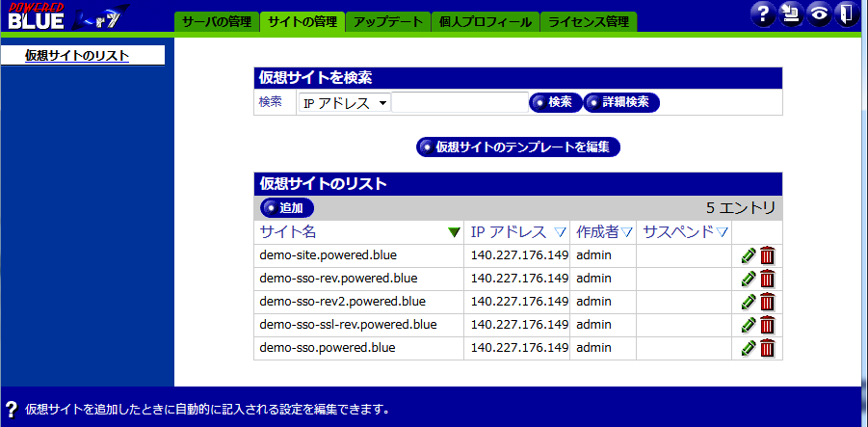Edit demo-sso-rev2.powered.blue with pencil icon
The height and width of the screenshot is (427, 868).
[x=749, y=302]
